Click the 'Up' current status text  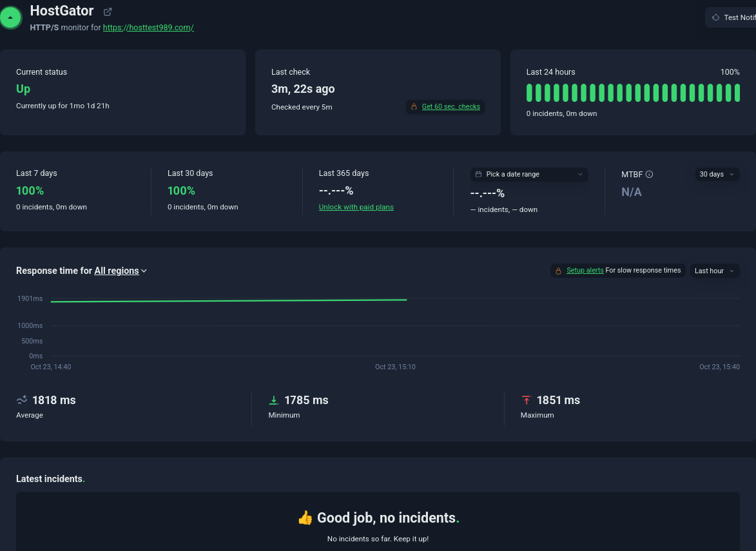tap(23, 89)
